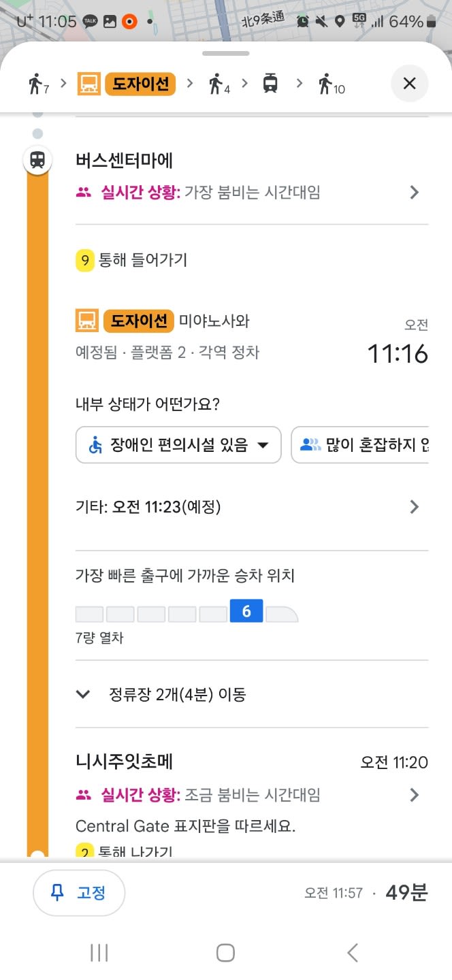Open 버스센터마에 live busyness details
The height and width of the screenshot is (980, 452).
[252, 193]
